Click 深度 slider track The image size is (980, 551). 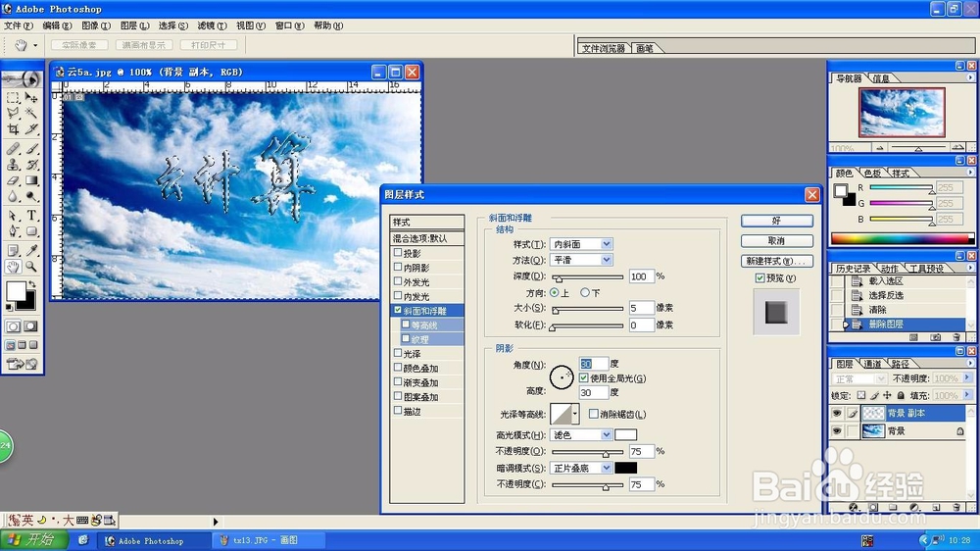click(x=587, y=276)
